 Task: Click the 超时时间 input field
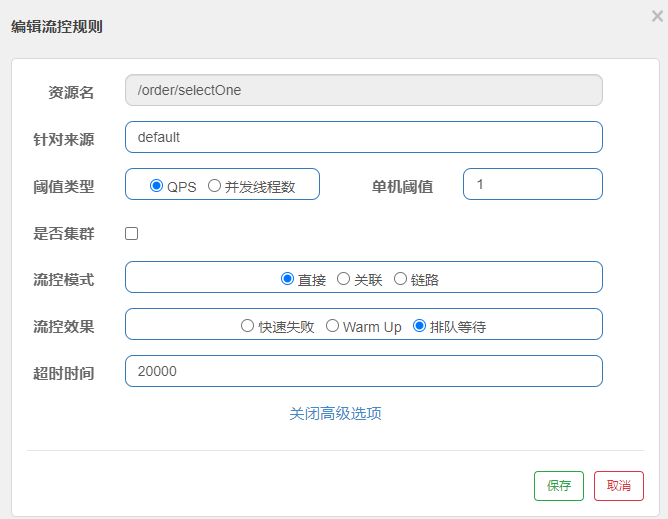pyautogui.click(x=363, y=371)
